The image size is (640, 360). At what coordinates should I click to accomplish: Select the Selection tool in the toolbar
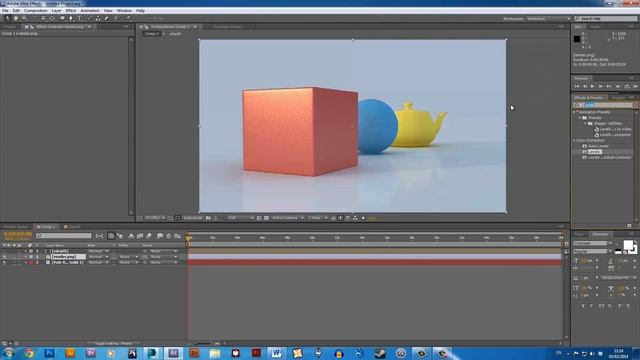7,18
